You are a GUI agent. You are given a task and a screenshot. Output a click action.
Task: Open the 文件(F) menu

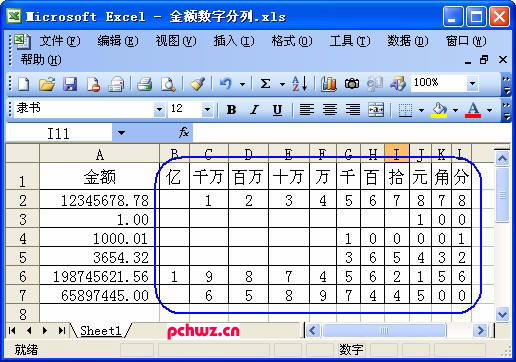coord(60,41)
